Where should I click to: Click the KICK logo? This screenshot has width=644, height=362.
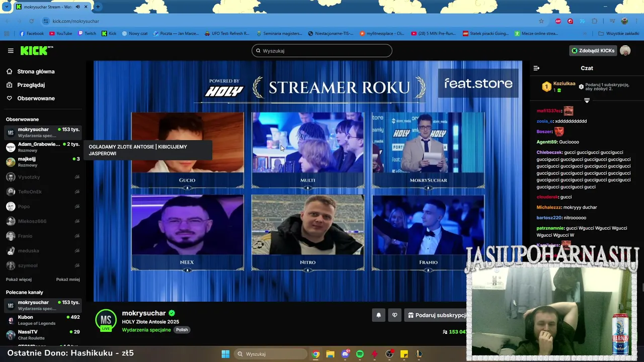(36, 50)
